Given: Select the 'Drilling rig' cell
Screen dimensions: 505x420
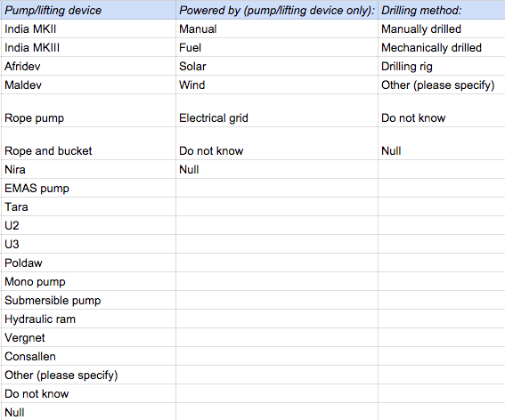Looking at the screenshot, I should click(442, 67).
